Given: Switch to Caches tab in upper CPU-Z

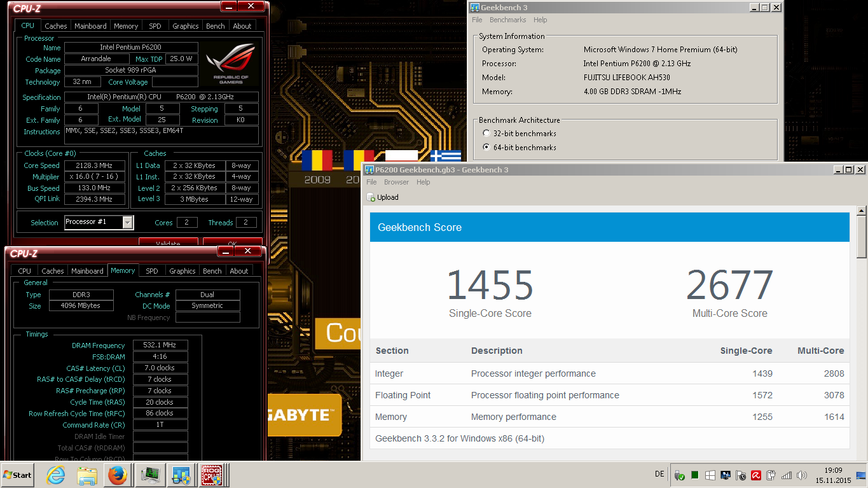Looking at the screenshot, I should click(x=55, y=26).
